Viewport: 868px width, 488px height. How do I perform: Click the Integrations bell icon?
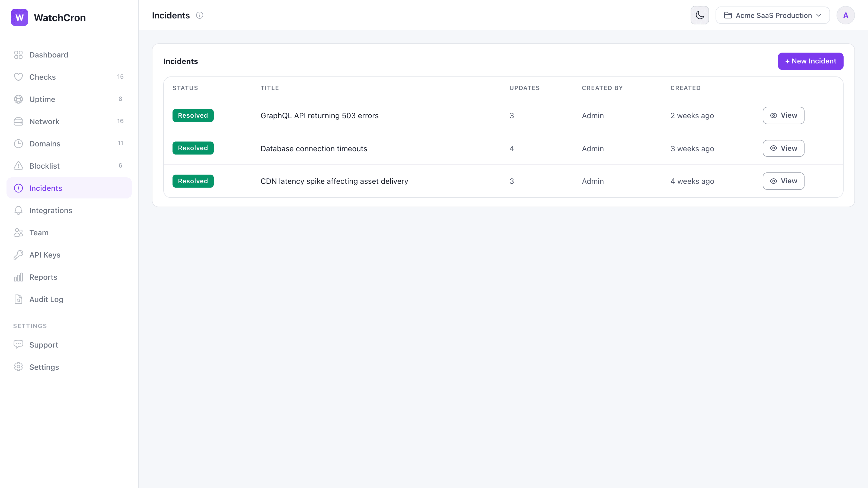tap(18, 210)
